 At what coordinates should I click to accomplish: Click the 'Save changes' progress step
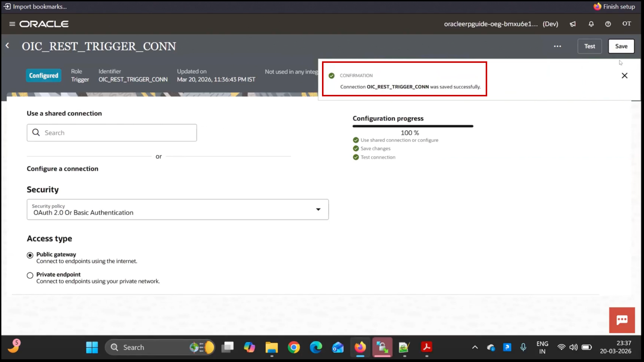tap(372, 148)
